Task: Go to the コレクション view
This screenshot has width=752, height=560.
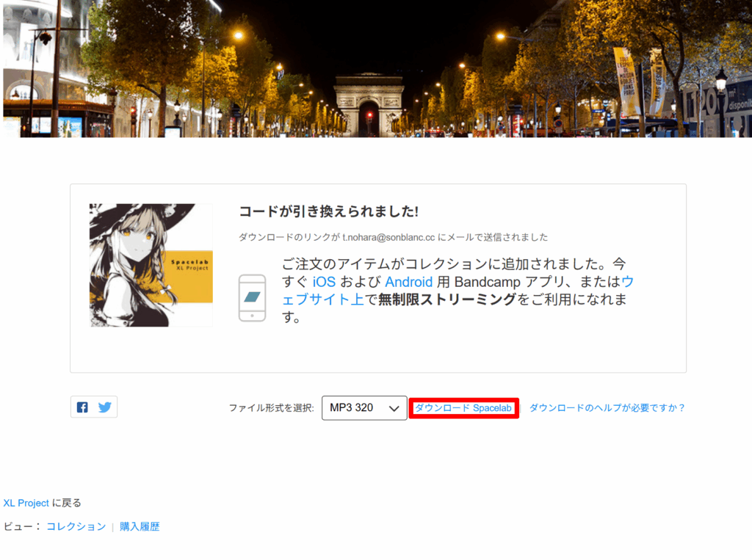Action: pos(76,526)
